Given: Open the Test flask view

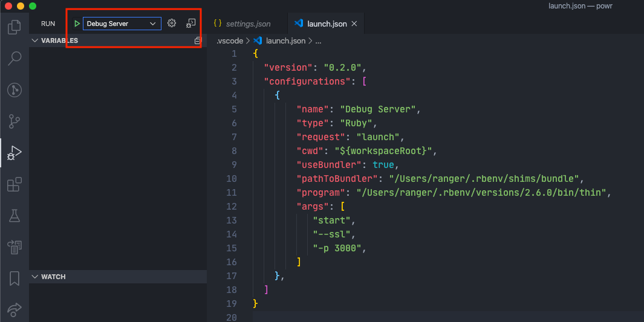Looking at the screenshot, I should (x=14, y=216).
